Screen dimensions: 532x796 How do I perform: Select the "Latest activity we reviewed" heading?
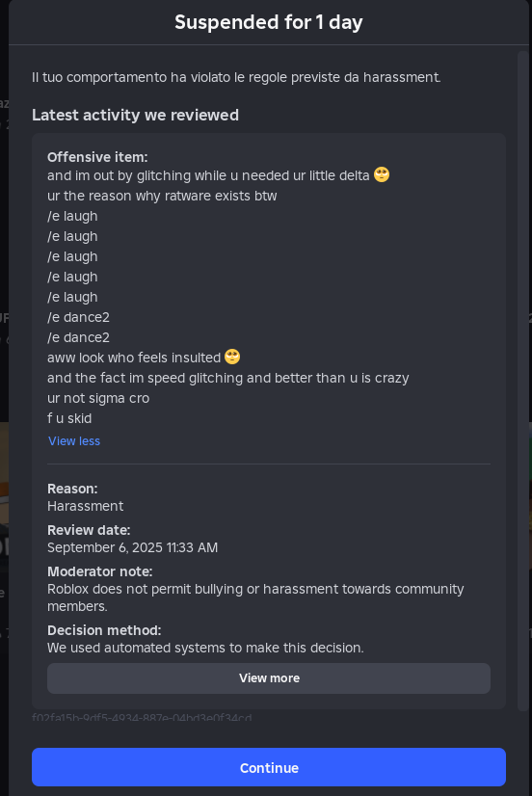click(135, 116)
